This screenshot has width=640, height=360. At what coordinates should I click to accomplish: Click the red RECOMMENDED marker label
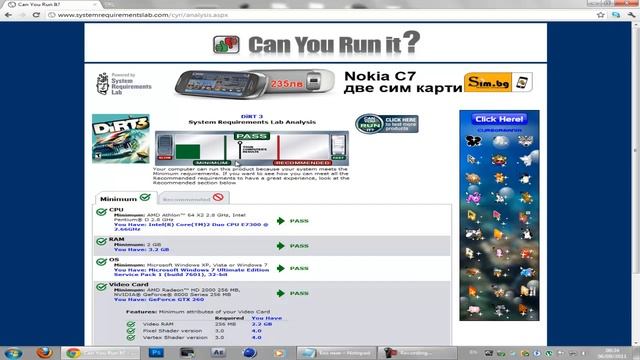click(302, 163)
